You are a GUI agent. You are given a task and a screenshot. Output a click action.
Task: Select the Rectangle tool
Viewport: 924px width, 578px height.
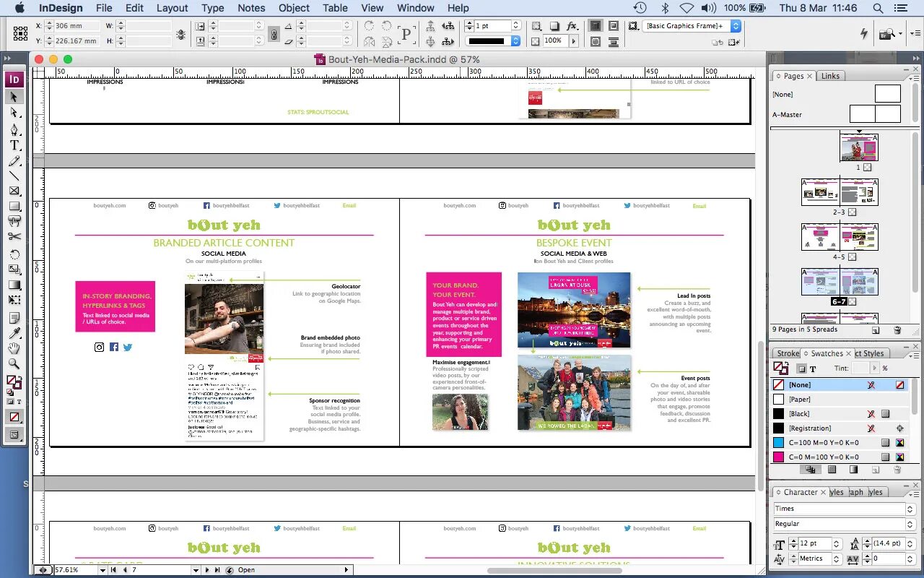click(x=14, y=206)
